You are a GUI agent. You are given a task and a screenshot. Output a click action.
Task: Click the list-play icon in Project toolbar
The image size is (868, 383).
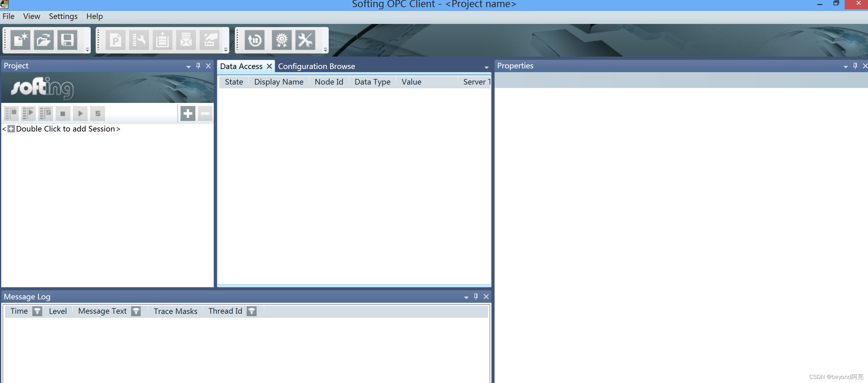pos(28,113)
